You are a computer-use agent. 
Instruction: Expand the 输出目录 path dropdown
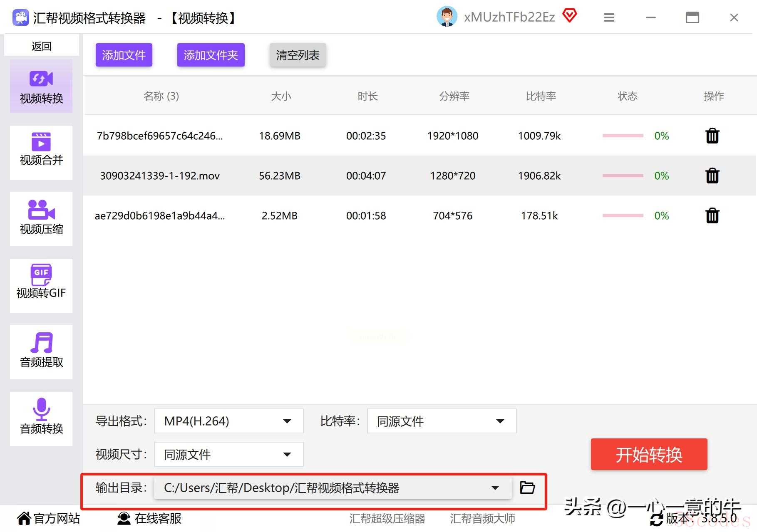(333, 487)
